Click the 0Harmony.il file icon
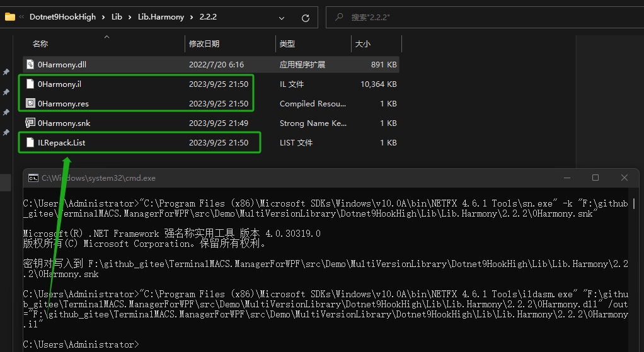 [30, 84]
